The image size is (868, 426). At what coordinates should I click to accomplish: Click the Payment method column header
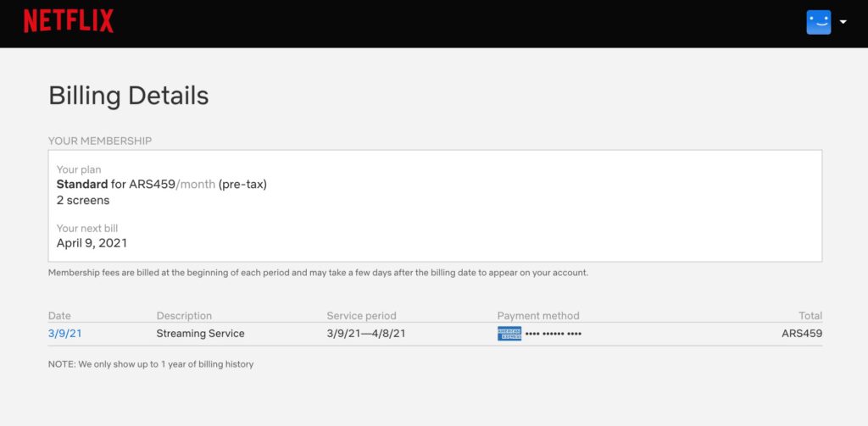point(538,316)
